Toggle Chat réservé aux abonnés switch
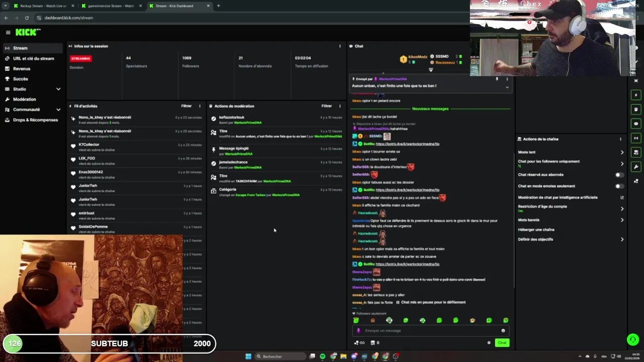 point(619,175)
